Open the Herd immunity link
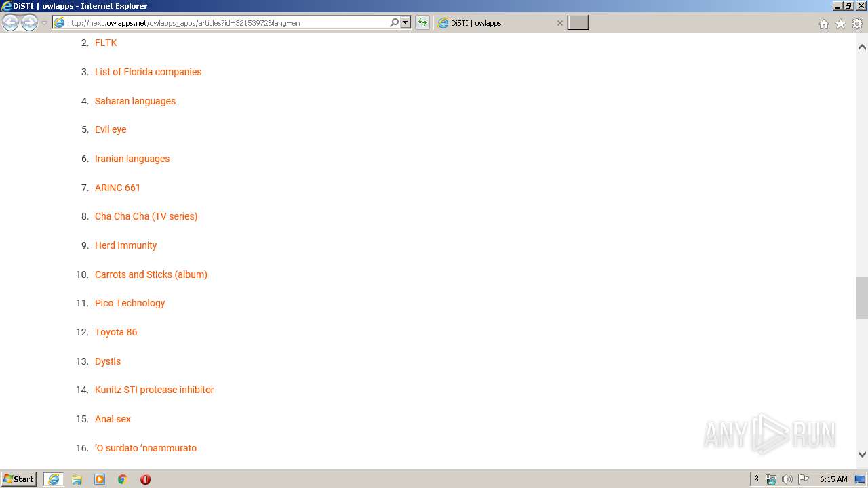Screen dimensions: 868x488 (x=125, y=245)
